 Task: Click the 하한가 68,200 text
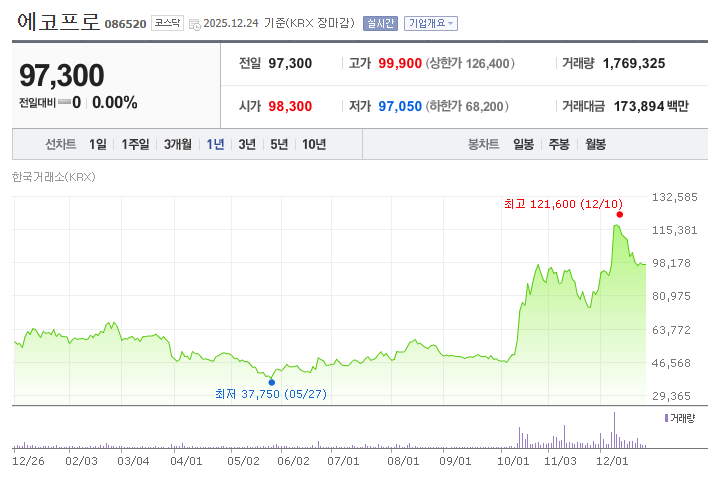467,106
